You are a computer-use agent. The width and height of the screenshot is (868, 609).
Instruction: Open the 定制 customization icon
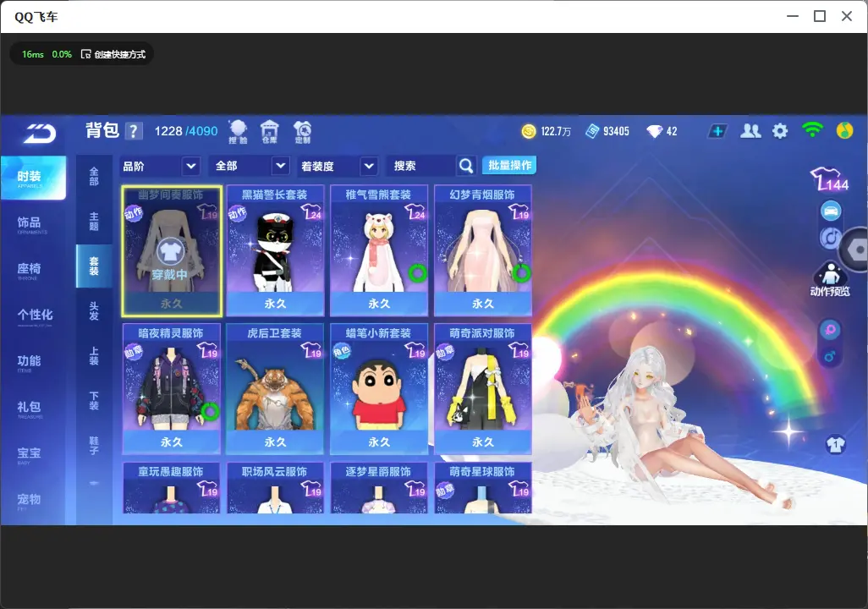coord(302,132)
